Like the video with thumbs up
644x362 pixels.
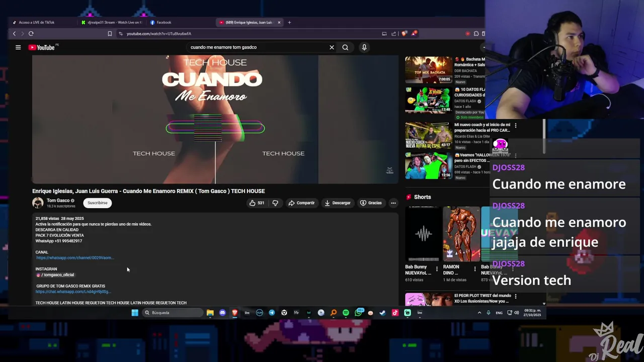click(257, 203)
